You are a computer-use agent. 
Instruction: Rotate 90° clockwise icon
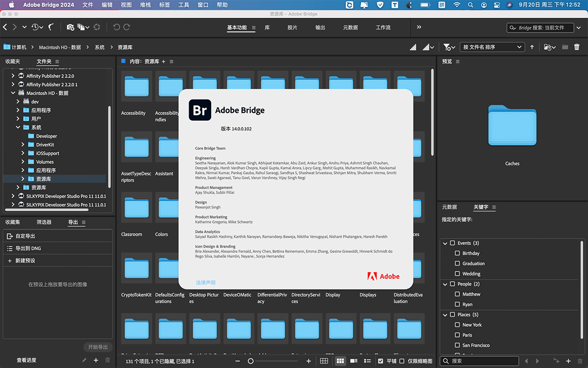127,27
